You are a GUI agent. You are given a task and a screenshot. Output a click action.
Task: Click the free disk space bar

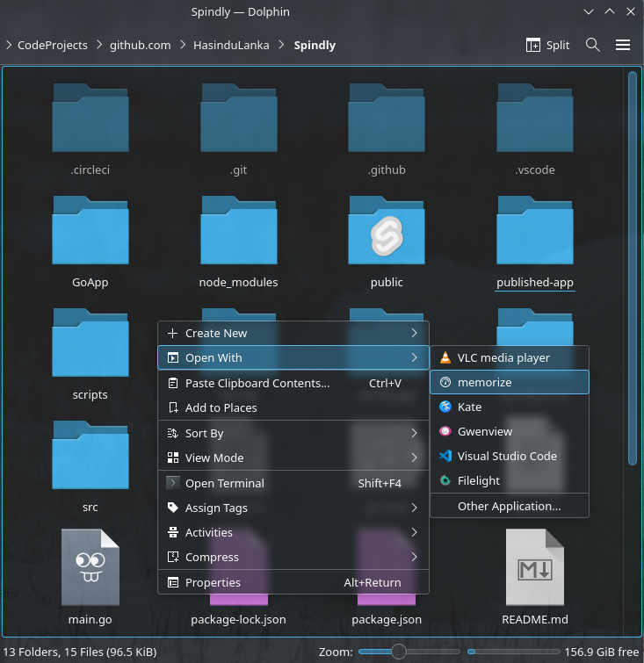coord(514,652)
